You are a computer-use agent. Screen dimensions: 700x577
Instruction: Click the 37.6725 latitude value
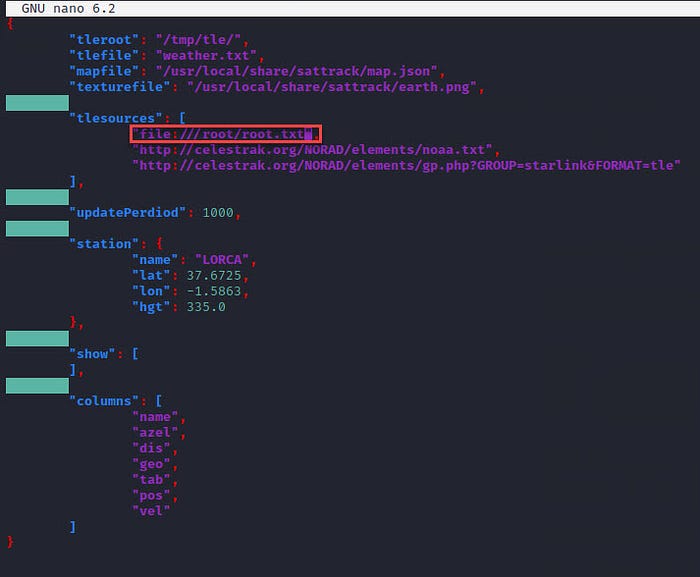214,276
